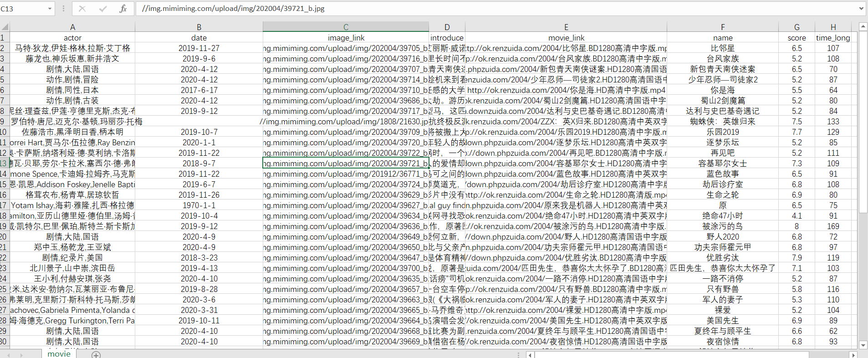Click the 'date' header cell
This screenshot has width=868, height=358.
tap(199, 38)
